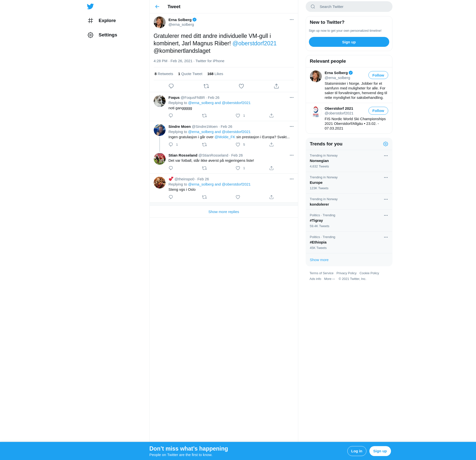Share Stian Rosseland's reply
The height and width of the screenshot is (460, 476).
[271, 168]
